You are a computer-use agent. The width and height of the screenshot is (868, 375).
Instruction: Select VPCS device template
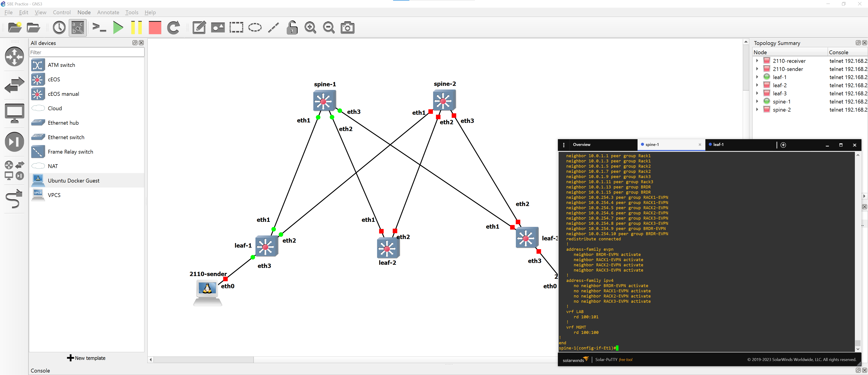click(87, 195)
